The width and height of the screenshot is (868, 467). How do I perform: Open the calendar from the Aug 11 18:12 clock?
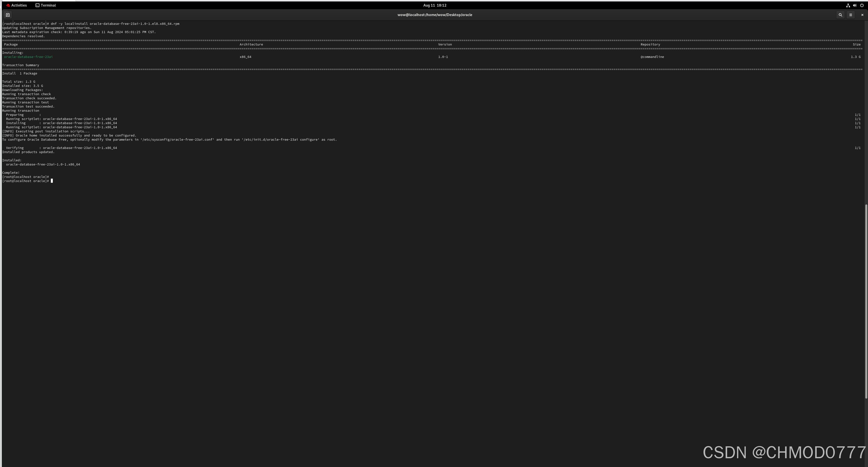[435, 5]
